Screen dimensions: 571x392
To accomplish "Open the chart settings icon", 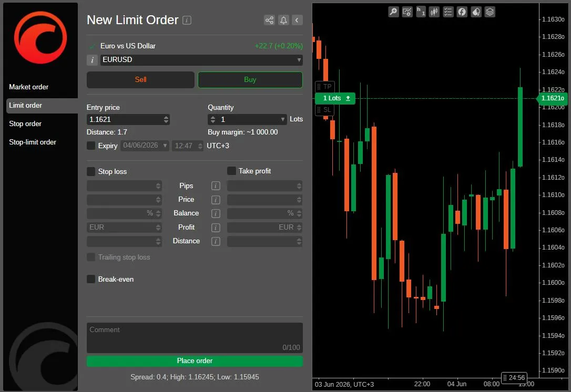I will point(407,12).
